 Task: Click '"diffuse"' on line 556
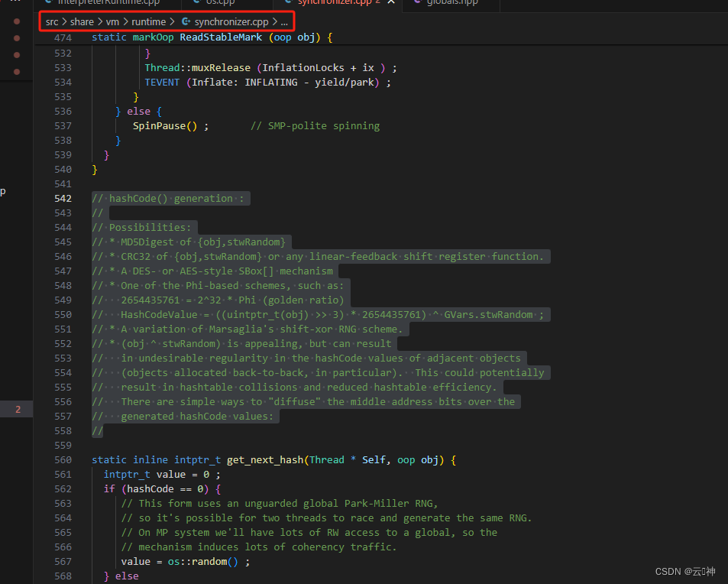pyautogui.click(x=294, y=402)
